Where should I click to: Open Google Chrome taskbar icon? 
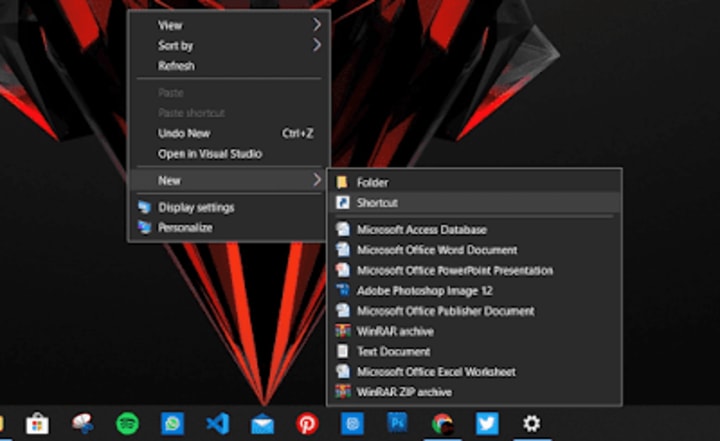click(x=442, y=423)
